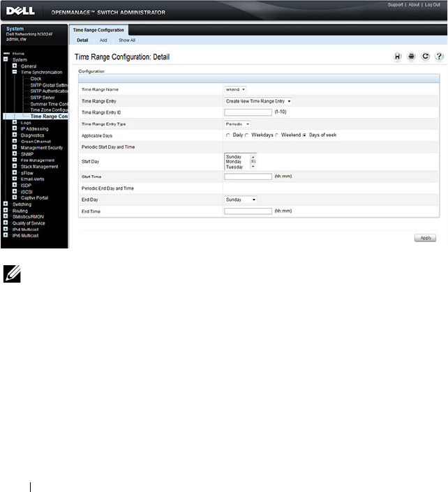This screenshot has height=492, width=448.
Task: Expand the ISDP tree node
Action: (15, 185)
